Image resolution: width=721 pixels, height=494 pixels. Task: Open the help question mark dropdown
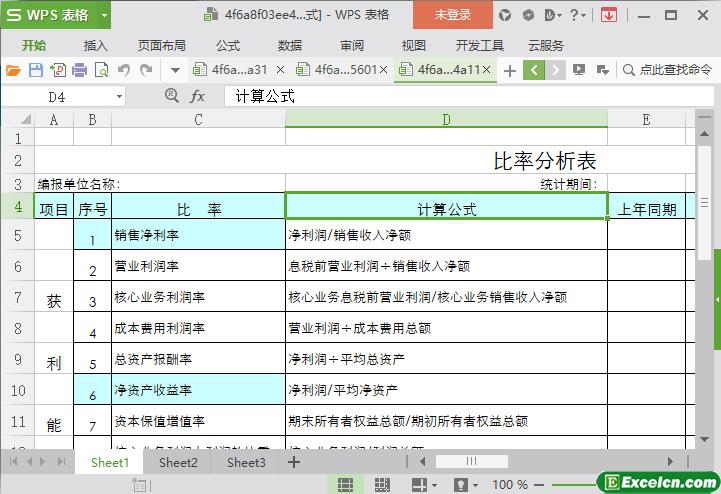[x=578, y=15]
